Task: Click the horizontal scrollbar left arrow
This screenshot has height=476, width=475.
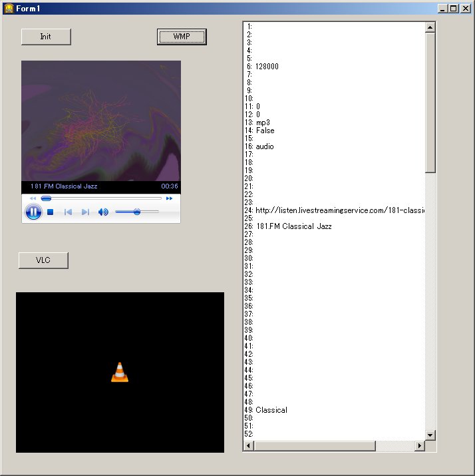Action: [x=249, y=445]
